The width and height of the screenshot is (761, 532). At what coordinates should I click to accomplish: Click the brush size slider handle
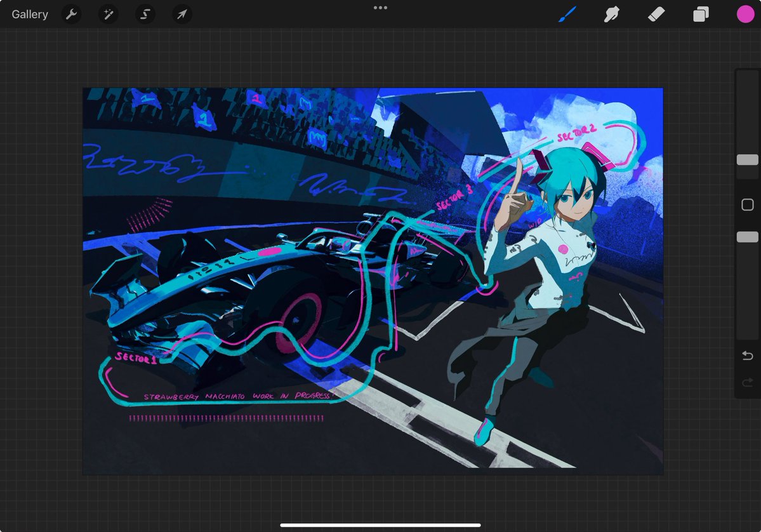coord(748,160)
